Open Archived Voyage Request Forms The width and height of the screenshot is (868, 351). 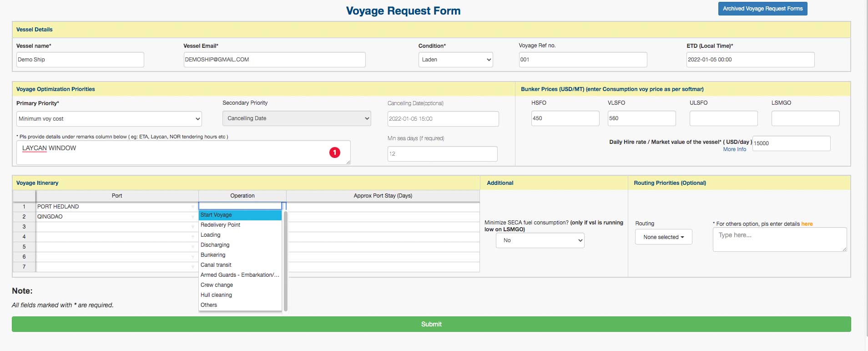point(762,9)
